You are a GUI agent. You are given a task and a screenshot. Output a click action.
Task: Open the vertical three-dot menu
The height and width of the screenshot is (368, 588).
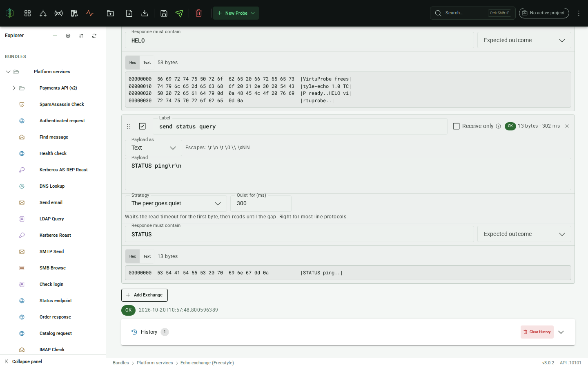click(x=579, y=13)
